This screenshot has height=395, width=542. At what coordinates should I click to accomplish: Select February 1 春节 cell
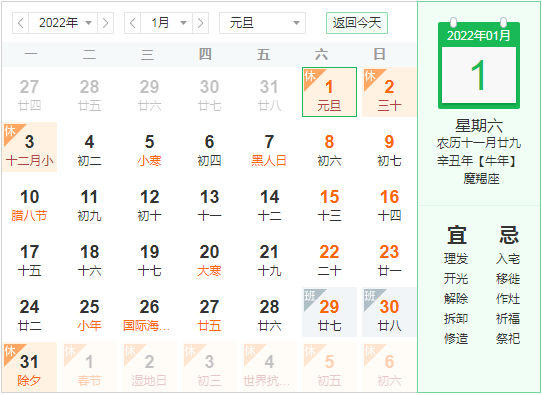90,367
